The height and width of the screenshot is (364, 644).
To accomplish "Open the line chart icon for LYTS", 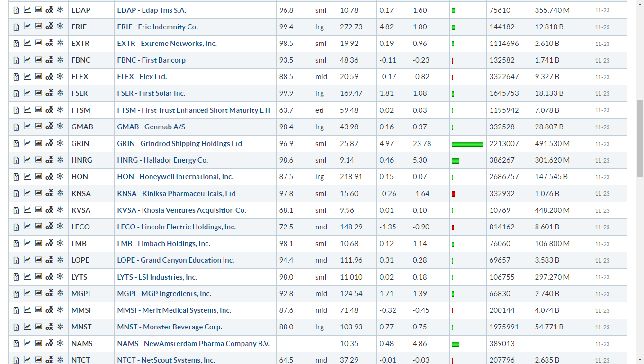I will pyautogui.click(x=27, y=277).
